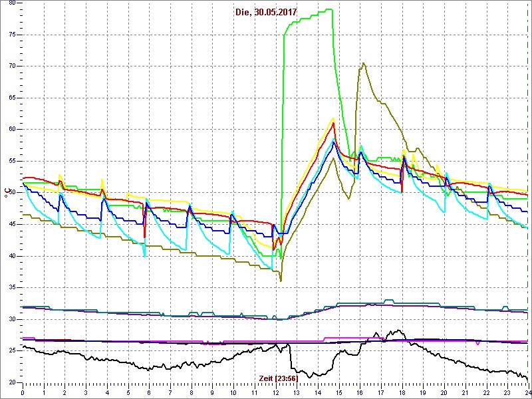
Task: Click hour 18 on the time axis
Action: pyautogui.click(x=402, y=392)
